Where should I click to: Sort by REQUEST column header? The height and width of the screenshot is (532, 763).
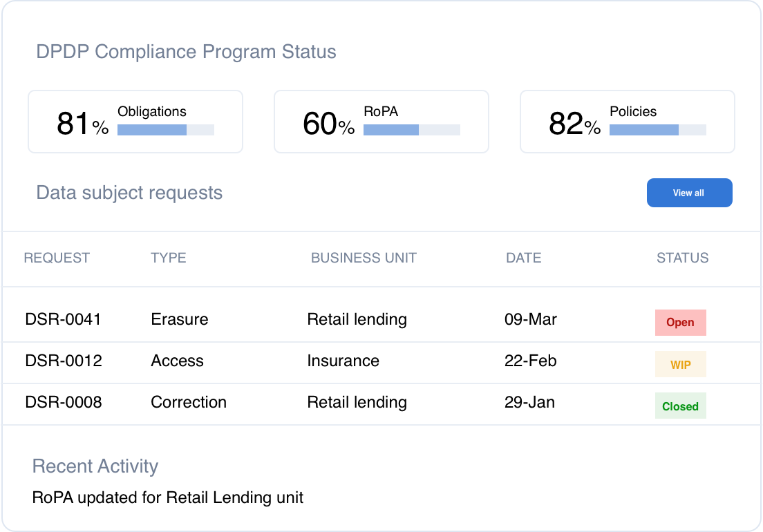57,258
